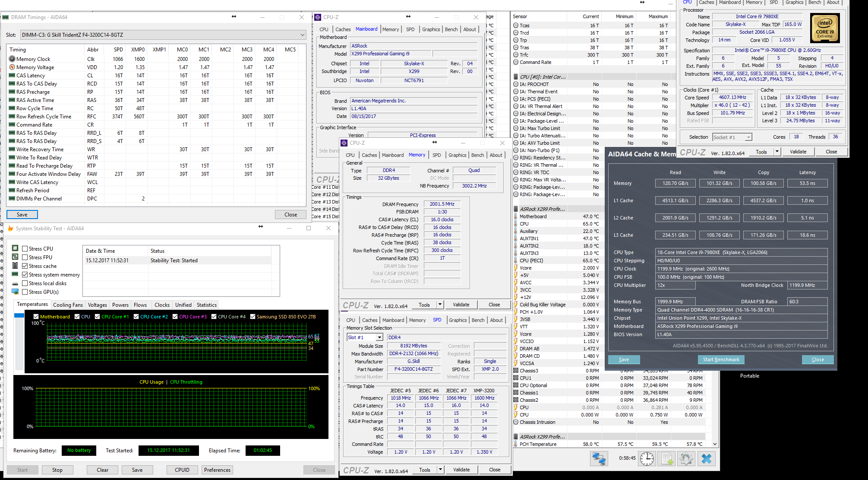Click the Stop button in Stability Test
868x480 pixels.
(57, 470)
